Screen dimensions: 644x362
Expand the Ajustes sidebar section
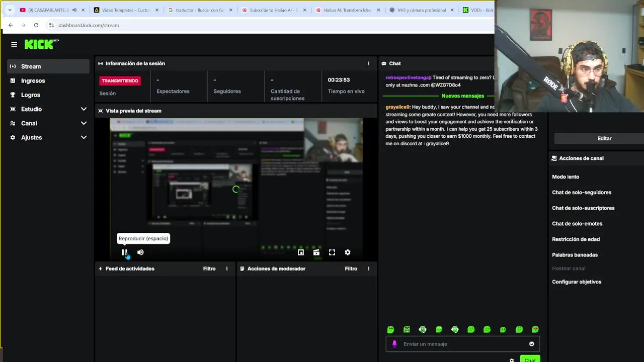(x=84, y=137)
